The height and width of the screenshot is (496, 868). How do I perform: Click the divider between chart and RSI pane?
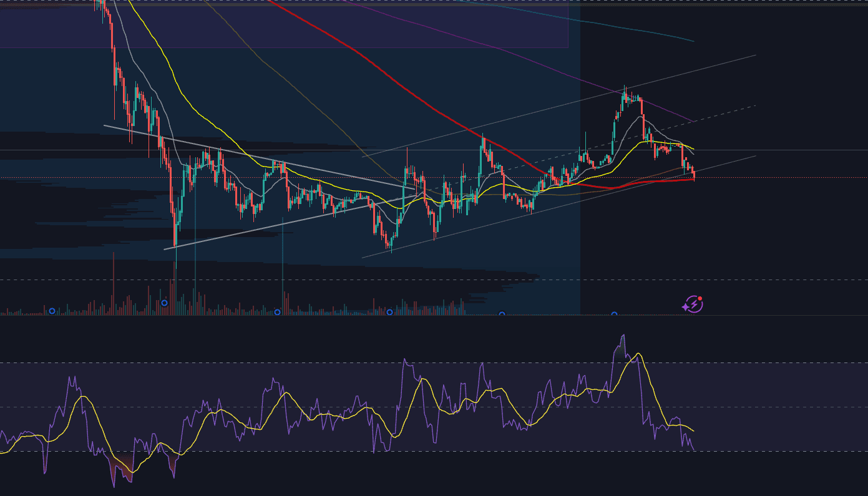point(374,316)
